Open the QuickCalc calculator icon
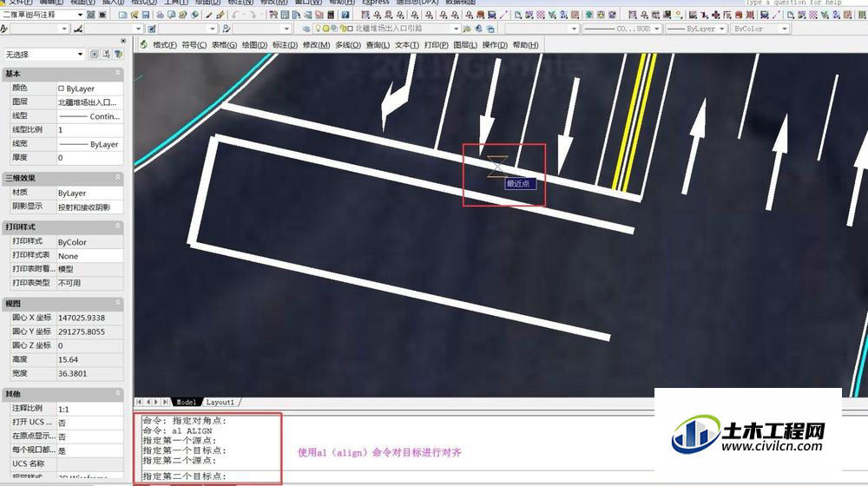This screenshot has height=486, width=868. coord(331,15)
